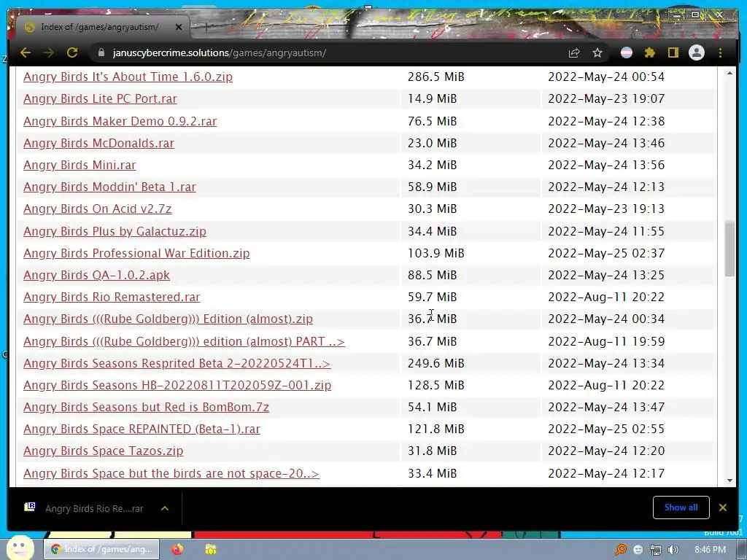Click the smiley face tray icon
The image size is (747, 560).
638,550
